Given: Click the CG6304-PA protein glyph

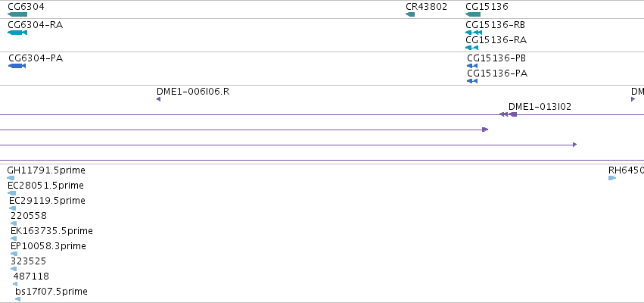Looking at the screenshot, I should coord(17,66).
